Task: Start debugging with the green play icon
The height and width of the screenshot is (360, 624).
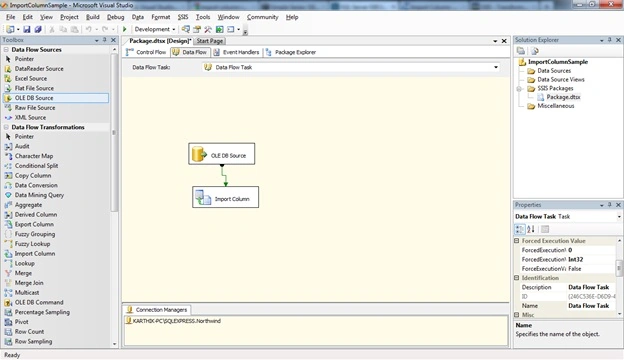Action: click(124, 29)
